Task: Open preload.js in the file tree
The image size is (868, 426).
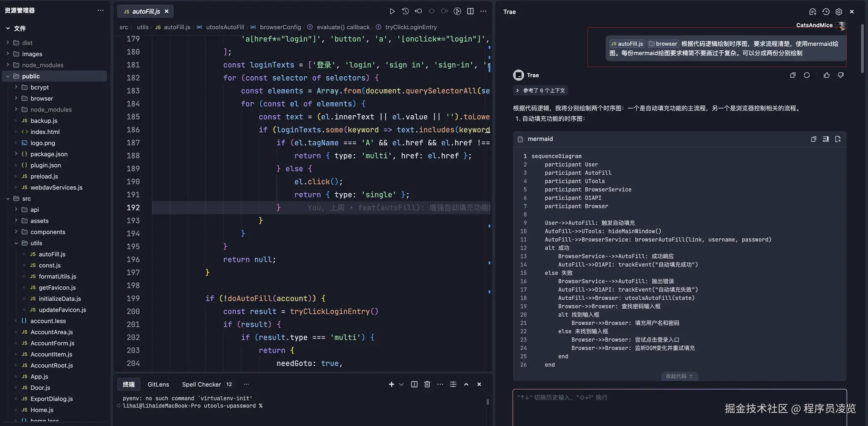Action: (x=44, y=176)
